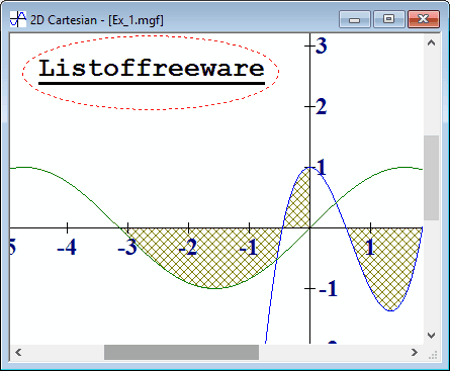Maximize the Ex_1.mgf graph window
This screenshot has height=371, width=450.
click(389, 19)
